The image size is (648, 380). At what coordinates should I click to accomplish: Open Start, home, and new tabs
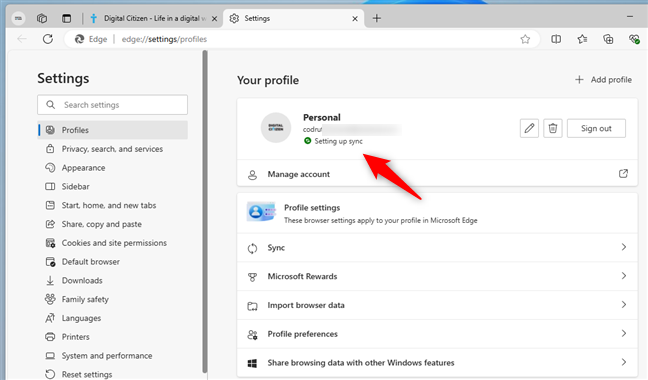(112, 205)
